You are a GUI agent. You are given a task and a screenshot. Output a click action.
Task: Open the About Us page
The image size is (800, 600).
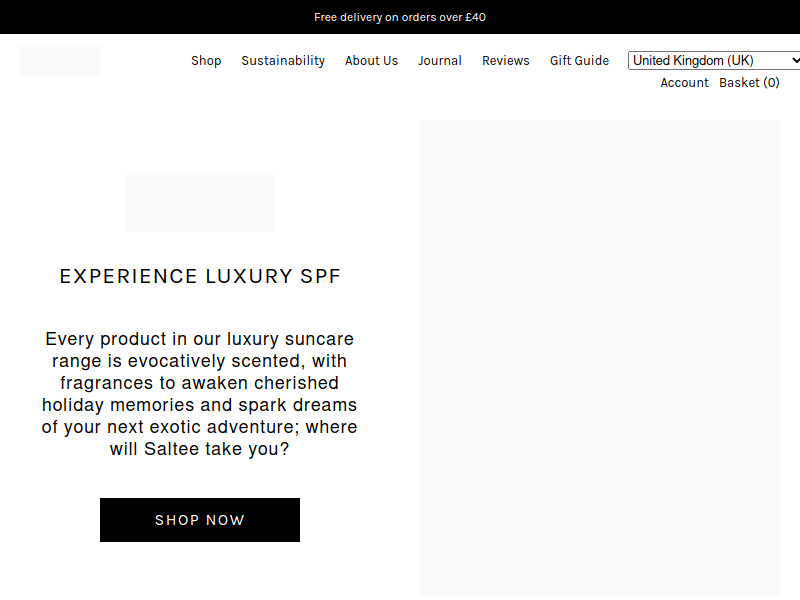[371, 61]
